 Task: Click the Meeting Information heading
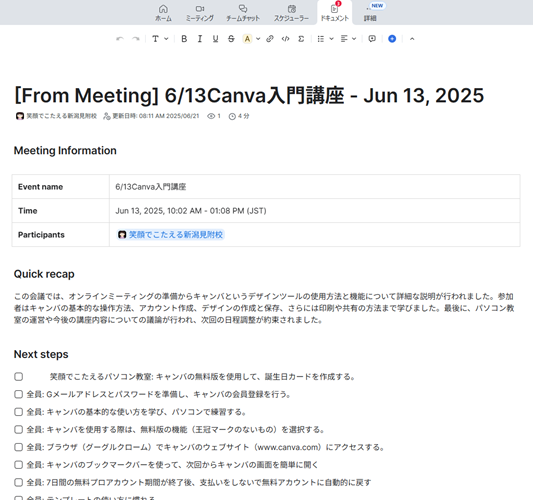[x=65, y=151]
